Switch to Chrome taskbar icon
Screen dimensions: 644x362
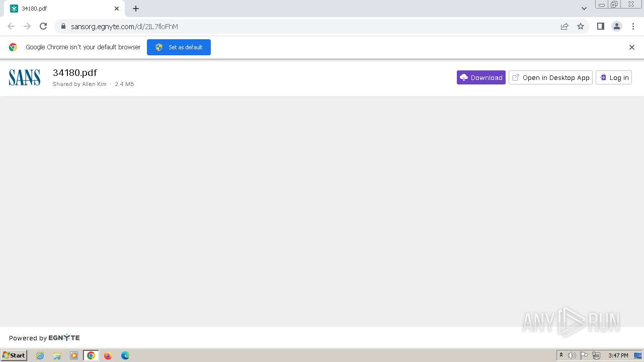point(91,355)
